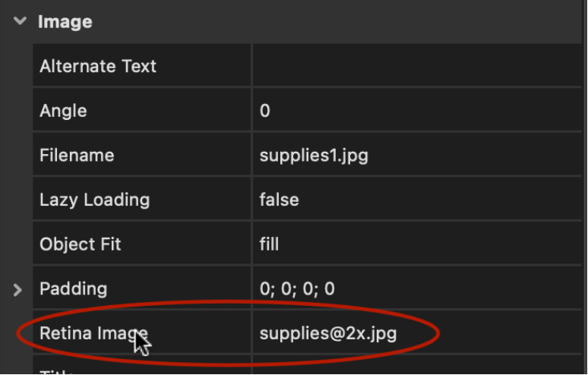
Task: Select the Padding property label
Action: coord(74,288)
